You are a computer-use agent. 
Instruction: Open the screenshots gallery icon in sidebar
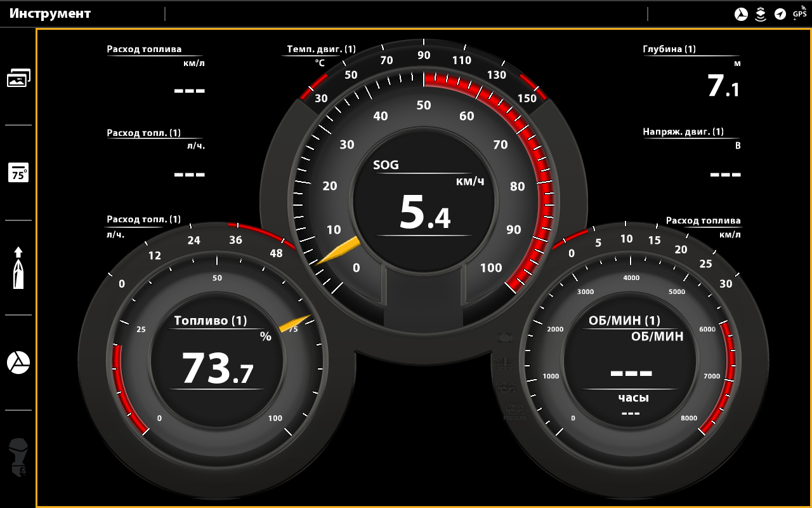[x=18, y=78]
